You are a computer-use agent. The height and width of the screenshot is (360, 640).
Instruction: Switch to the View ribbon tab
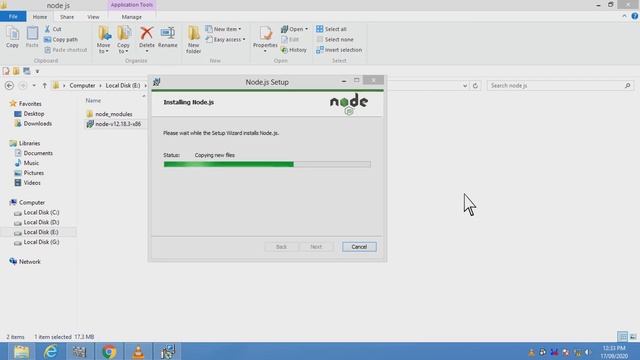pos(93,17)
